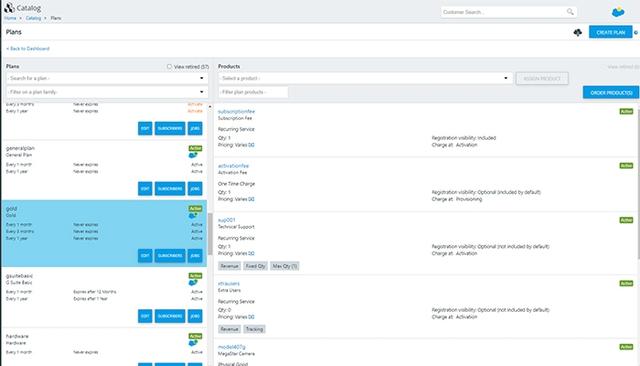The width and height of the screenshot is (640, 366).
Task: Open the cloud profile icon at top right
Action: click(x=618, y=12)
